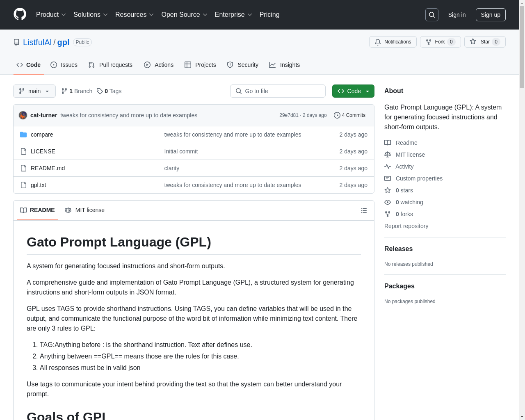Open the 4 Commits history link
Screen dimensions: 525x420
click(349, 115)
